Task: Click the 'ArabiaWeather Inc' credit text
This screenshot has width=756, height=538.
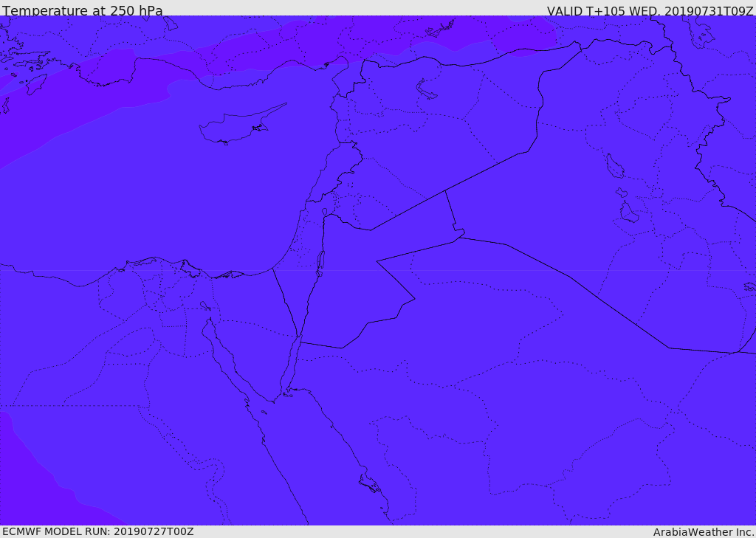Action: coord(703,532)
